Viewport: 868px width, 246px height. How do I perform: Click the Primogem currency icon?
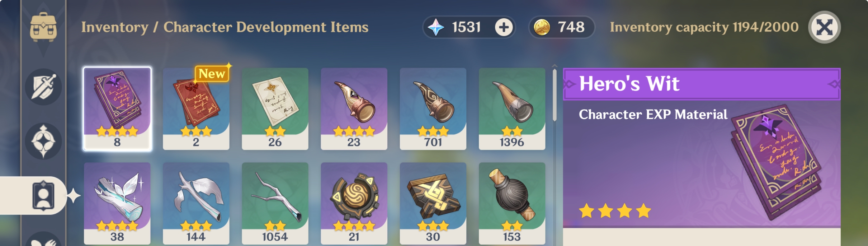[436, 27]
